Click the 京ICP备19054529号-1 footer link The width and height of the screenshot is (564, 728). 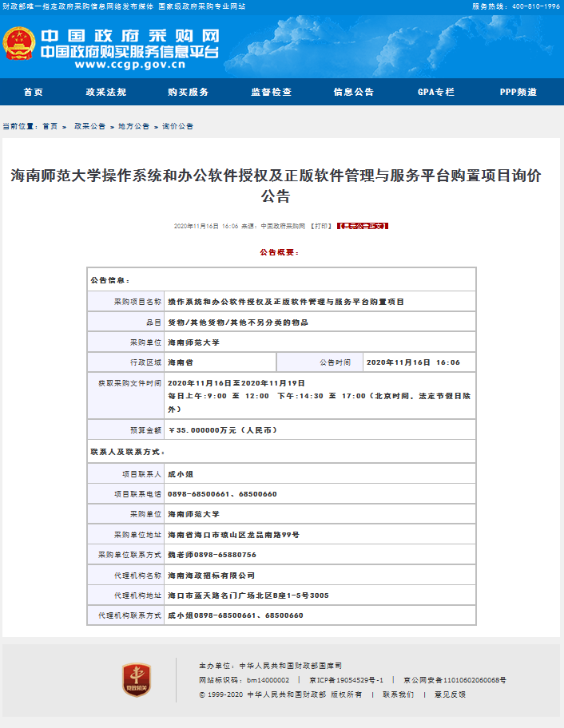click(347, 680)
